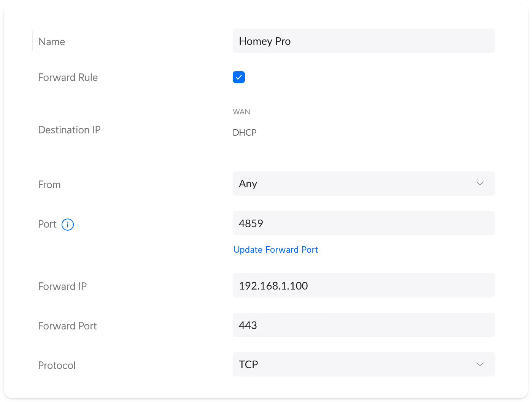The height and width of the screenshot is (402, 532).
Task: Click the Name field containing Homey Pro
Action: (x=364, y=41)
